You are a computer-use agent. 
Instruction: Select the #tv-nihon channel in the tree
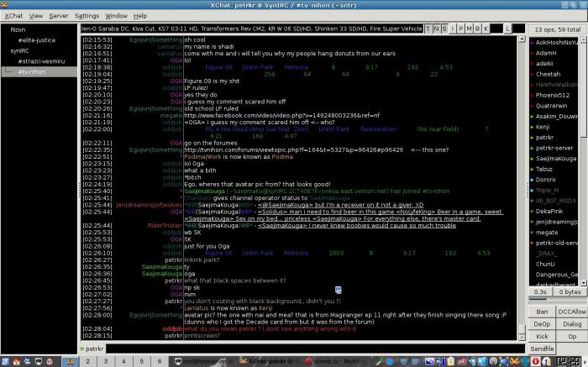[32, 71]
